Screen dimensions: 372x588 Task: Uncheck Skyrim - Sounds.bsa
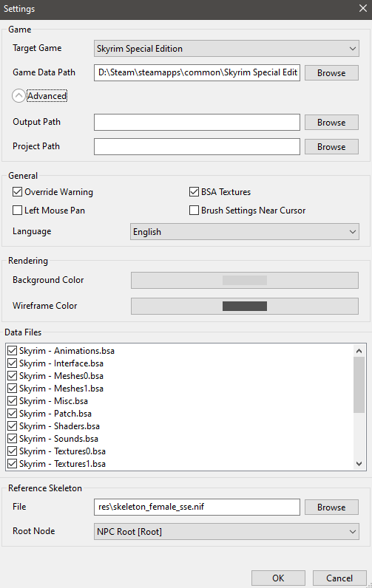click(13, 439)
